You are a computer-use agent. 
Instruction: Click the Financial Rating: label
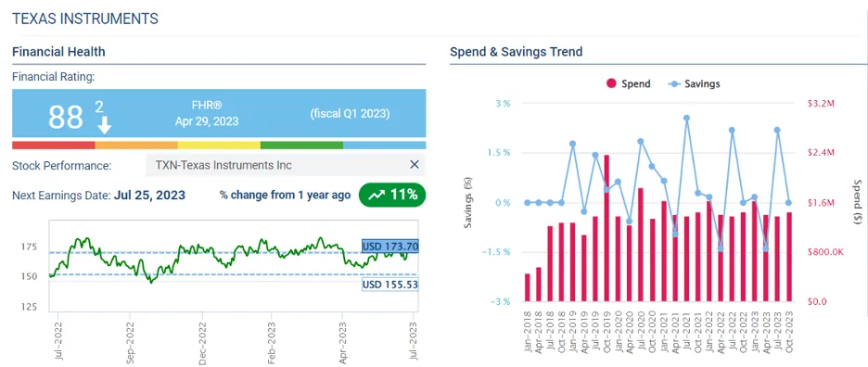coord(54,77)
